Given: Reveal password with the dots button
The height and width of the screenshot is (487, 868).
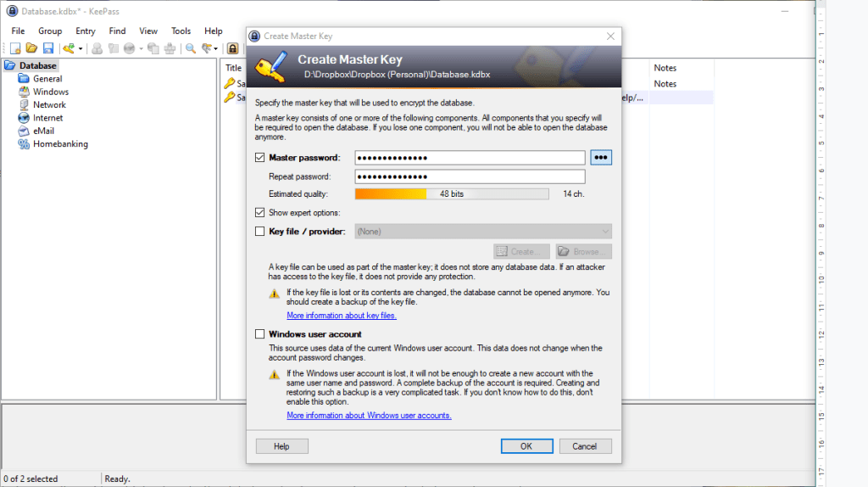Looking at the screenshot, I should click(601, 157).
